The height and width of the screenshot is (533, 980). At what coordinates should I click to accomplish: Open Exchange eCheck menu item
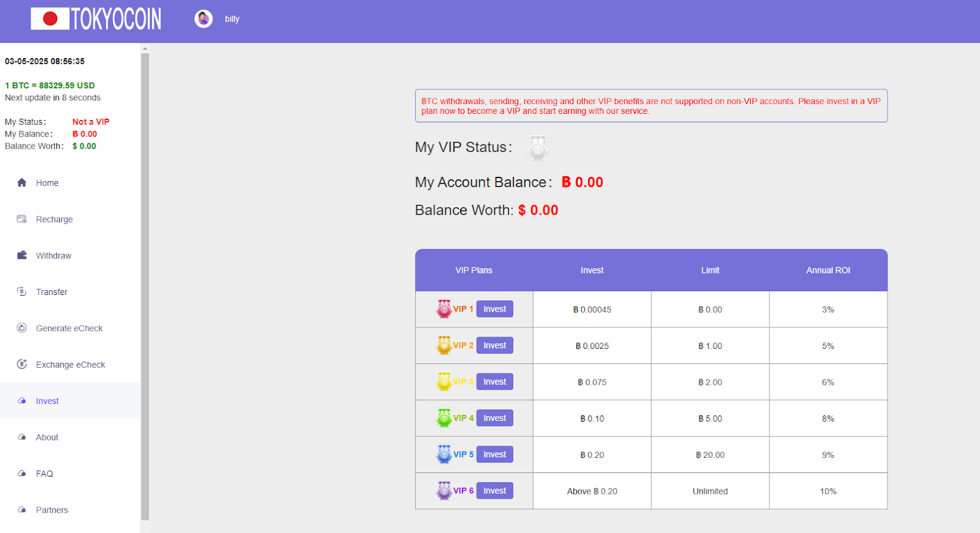point(70,365)
